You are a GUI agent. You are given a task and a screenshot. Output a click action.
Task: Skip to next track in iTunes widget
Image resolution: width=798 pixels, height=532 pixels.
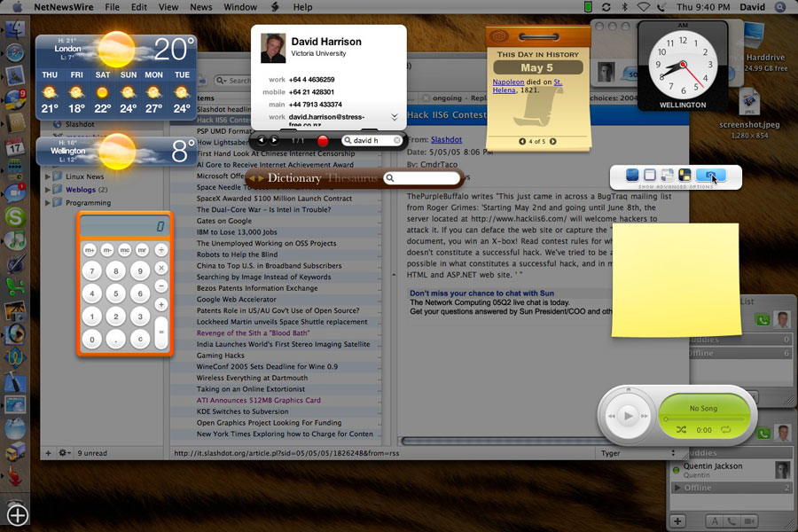pos(645,416)
